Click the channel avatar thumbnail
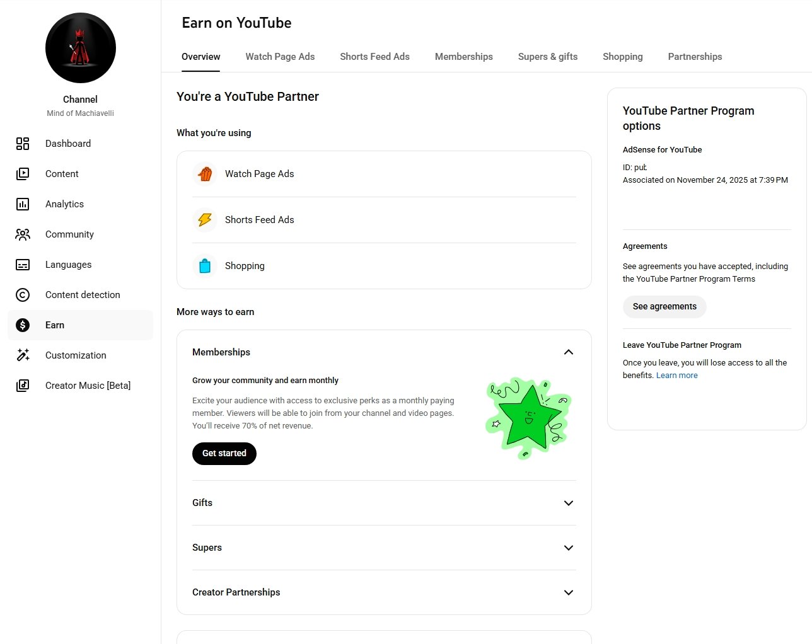 pyautogui.click(x=81, y=48)
